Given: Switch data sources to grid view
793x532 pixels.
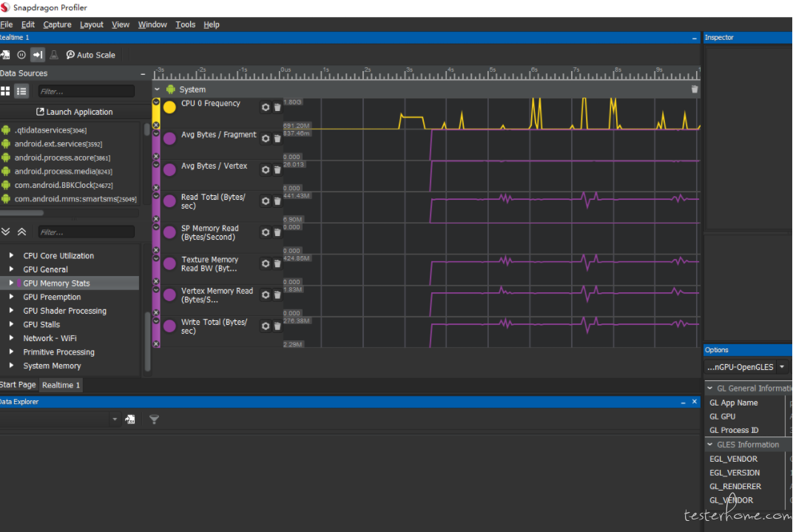Looking at the screenshot, I should 5,91.
